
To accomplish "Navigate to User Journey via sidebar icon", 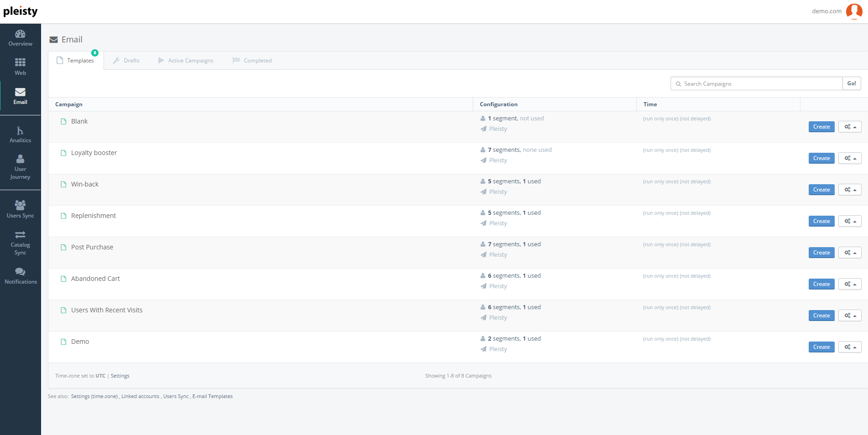I will tap(20, 166).
